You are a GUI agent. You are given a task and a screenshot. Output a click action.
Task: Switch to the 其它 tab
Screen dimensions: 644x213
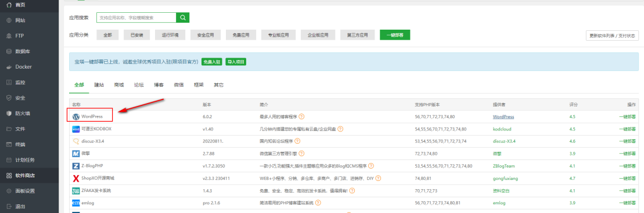(218, 85)
